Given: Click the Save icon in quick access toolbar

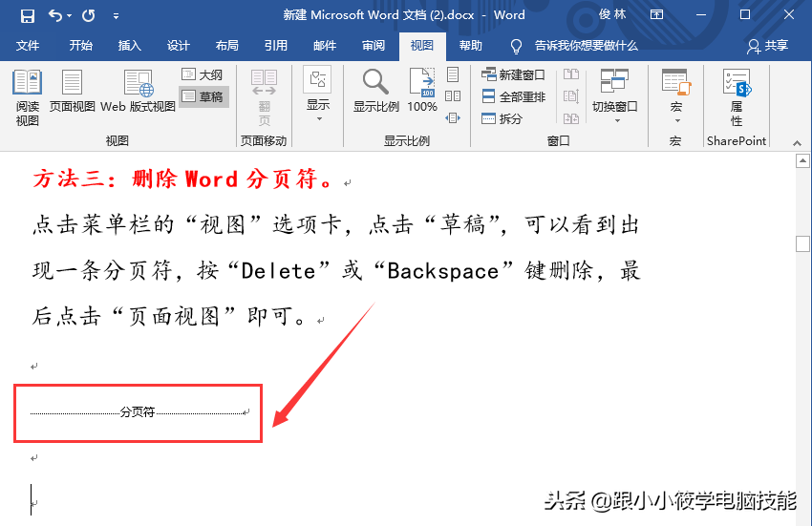Looking at the screenshot, I should point(27,15).
